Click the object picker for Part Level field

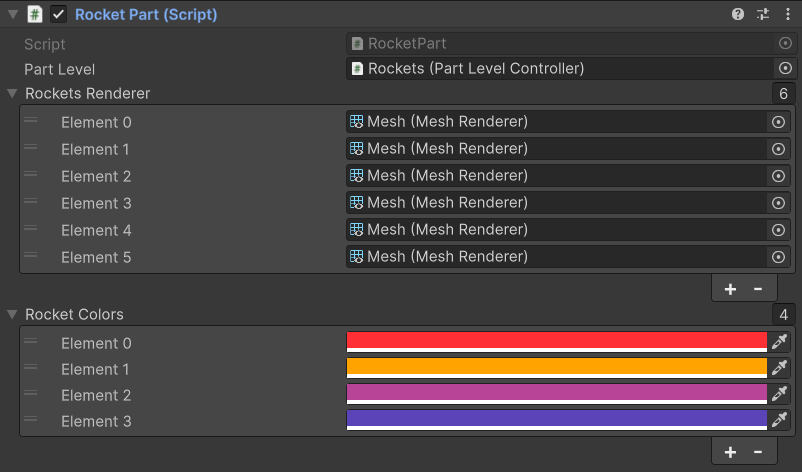click(x=784, y=68)
